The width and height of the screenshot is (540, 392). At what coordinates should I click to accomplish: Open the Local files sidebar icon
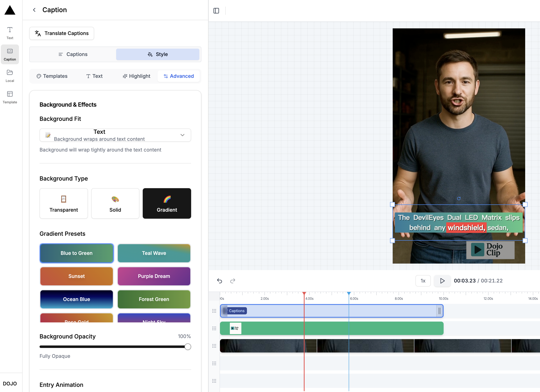click(x=10, y=75)
